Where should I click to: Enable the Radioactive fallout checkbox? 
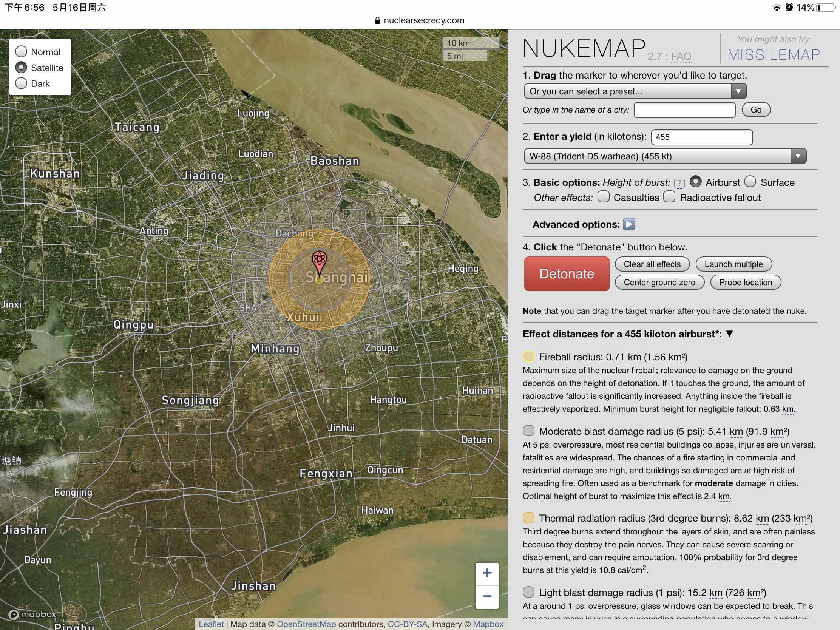pos(669,197)
